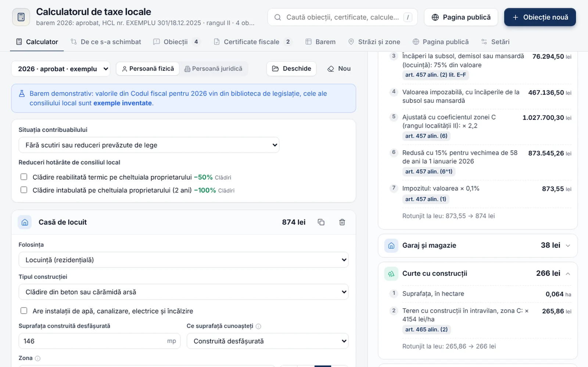Screen dimensions: 588x367
Task: Open the Setări tab
Action: 495,42
